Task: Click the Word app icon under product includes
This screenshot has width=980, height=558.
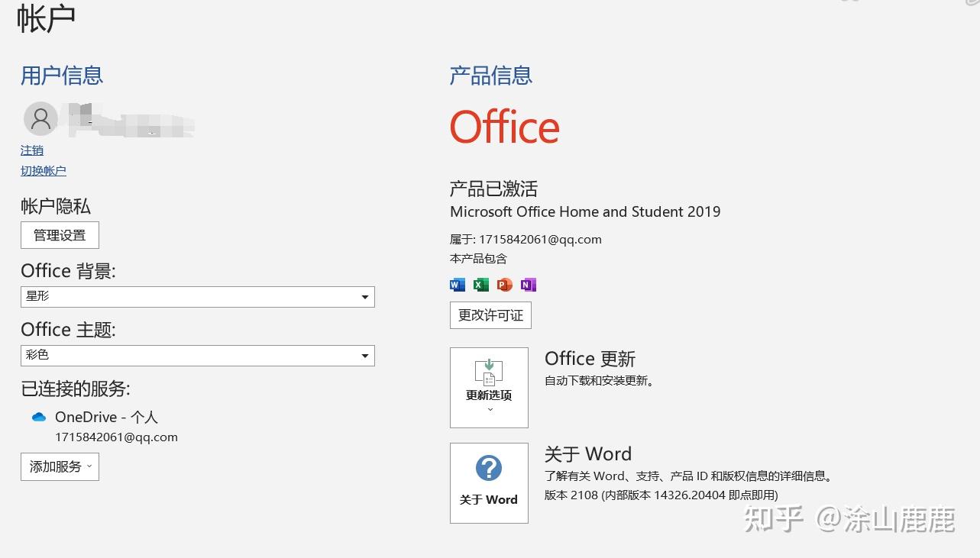Action: [x=458, y=285]
